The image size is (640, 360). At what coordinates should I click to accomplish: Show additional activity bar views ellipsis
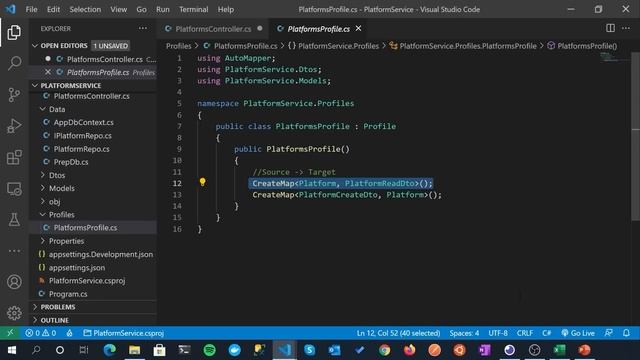(14, 251)
